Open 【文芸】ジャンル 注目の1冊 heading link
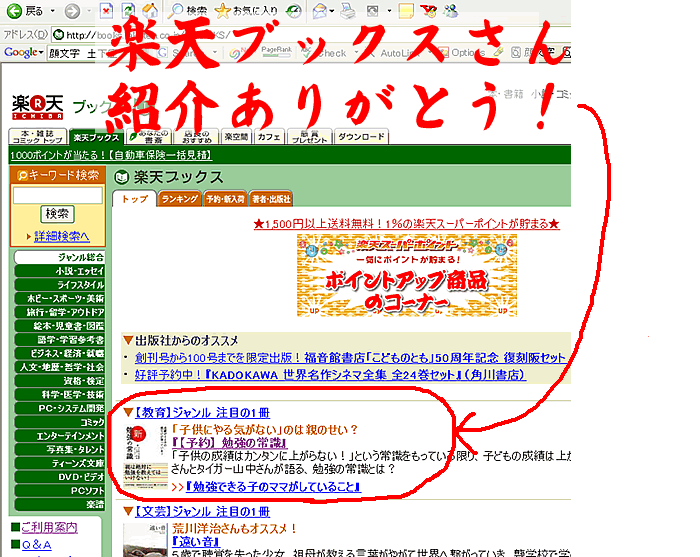The width and height of the screenshot is (700, 557). tap(202, 512)
